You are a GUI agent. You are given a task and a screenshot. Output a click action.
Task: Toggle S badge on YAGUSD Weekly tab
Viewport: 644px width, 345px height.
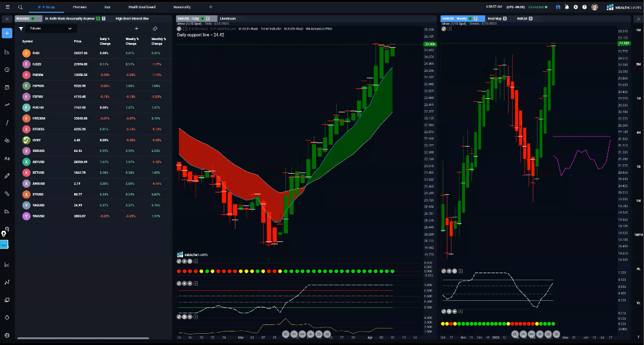coord(469,18)
